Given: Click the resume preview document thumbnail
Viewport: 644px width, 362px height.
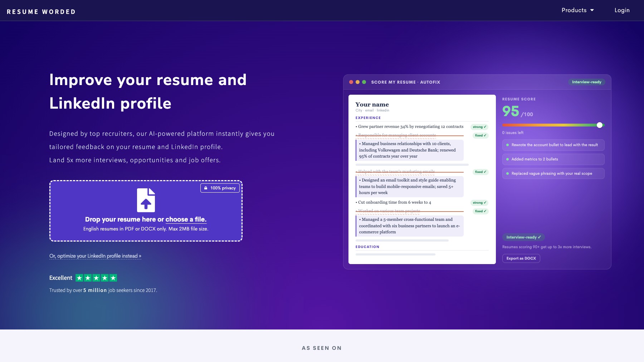Looking at the screenshot, I should [422, 179].
